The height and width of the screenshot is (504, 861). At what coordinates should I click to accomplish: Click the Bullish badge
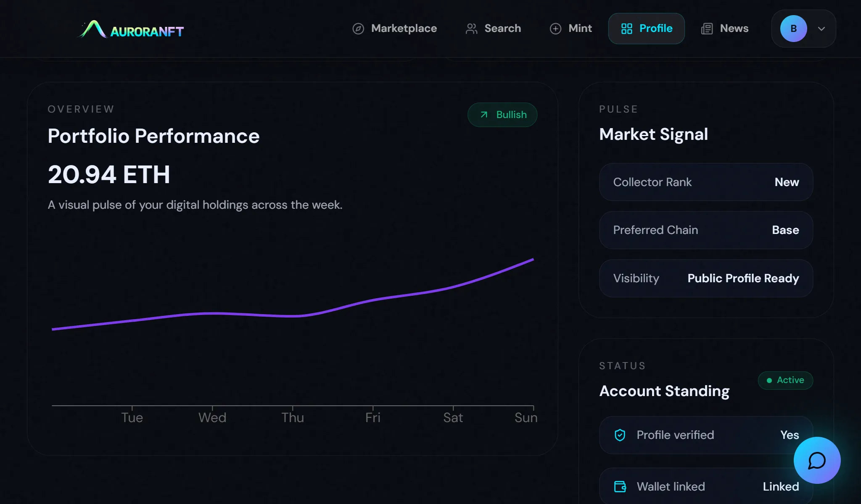502,115
